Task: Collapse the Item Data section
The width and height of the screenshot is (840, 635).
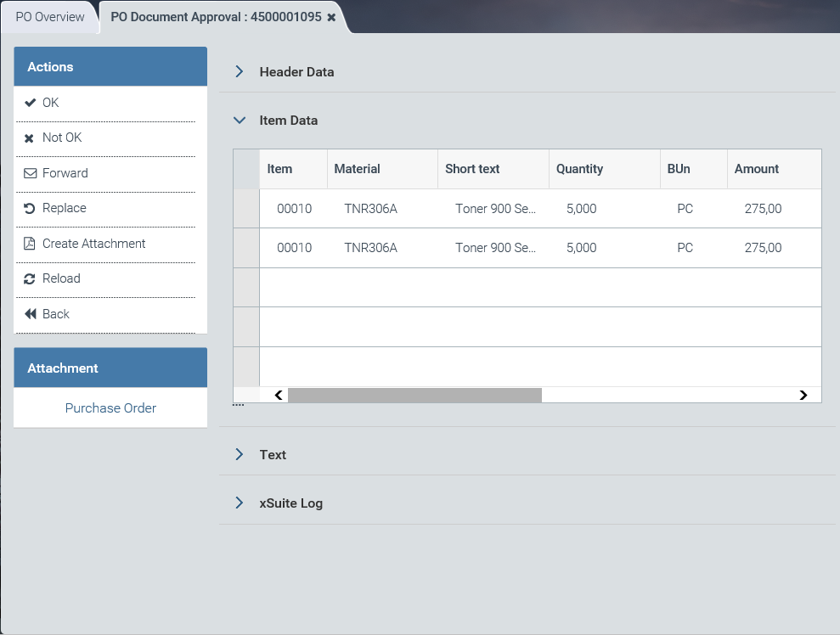Action: coord(240,121)
